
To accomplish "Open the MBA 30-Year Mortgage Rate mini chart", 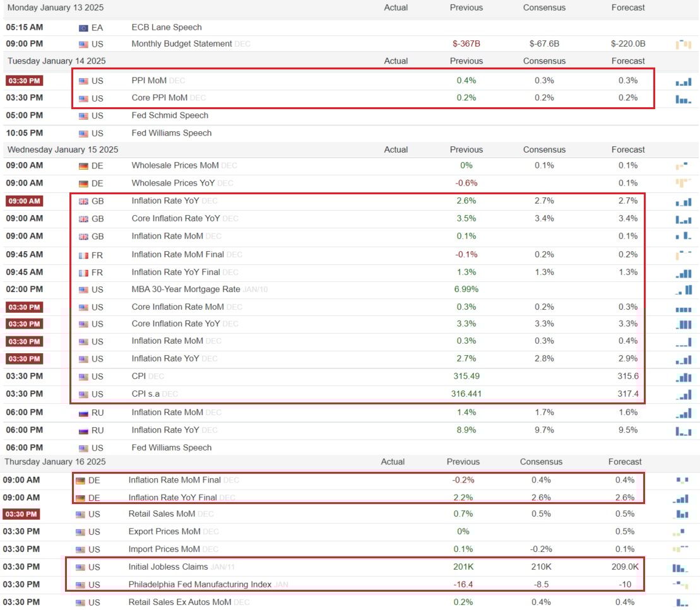I will point(683,290).
